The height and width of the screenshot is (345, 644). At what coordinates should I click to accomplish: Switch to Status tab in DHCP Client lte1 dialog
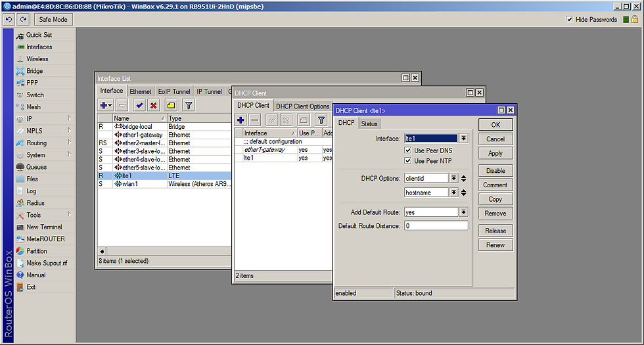(x=369, y=124)
